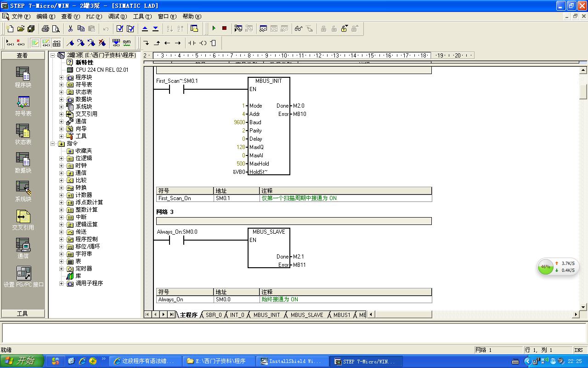Click the eyeglasses read status icon
The height and width of the screenshot is (368, 588).
point(299,29)
